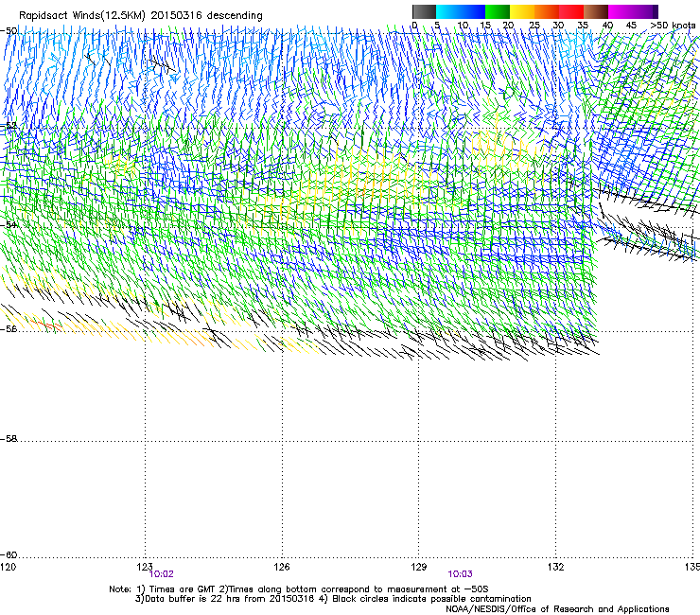Click the '40' legend scale label
This screenshot has width=700, height=615.
pyautogui.click(x=607, y=26)
